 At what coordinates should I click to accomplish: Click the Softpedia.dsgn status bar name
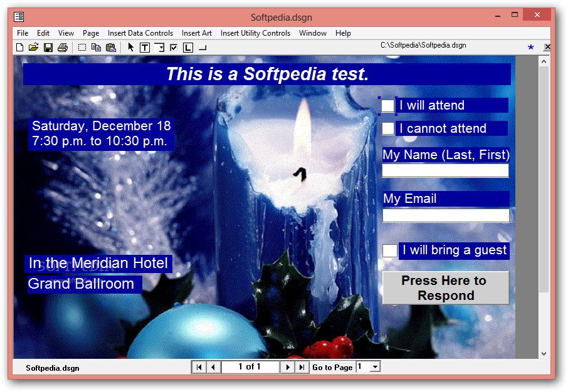pyautogui.click(x=53, y=368)
